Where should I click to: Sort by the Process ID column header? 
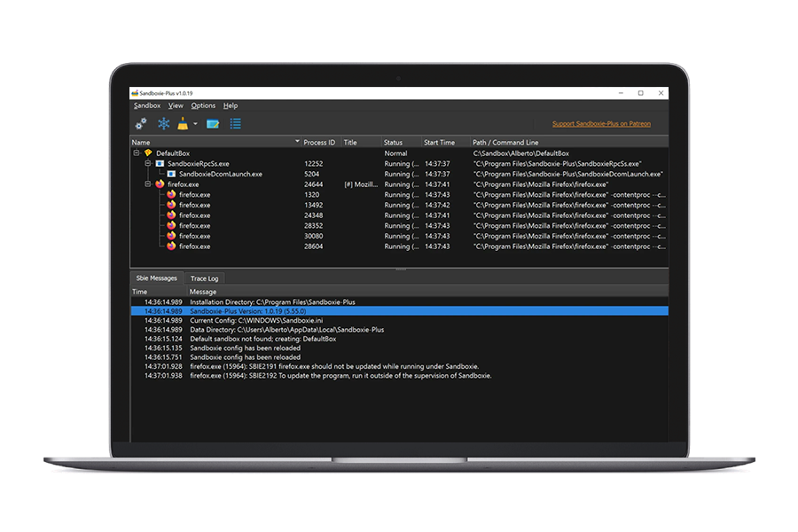point(319,143)
